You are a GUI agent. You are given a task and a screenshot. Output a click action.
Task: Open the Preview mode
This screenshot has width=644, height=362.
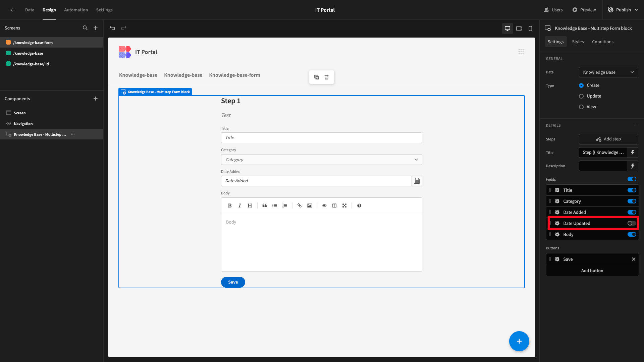click(584, 10)
